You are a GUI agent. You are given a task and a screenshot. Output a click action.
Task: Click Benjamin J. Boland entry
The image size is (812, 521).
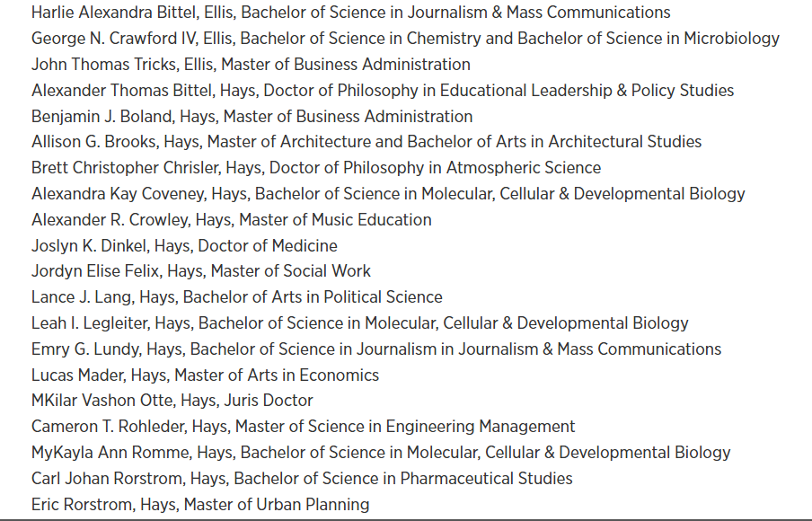[x=252, y=116]
